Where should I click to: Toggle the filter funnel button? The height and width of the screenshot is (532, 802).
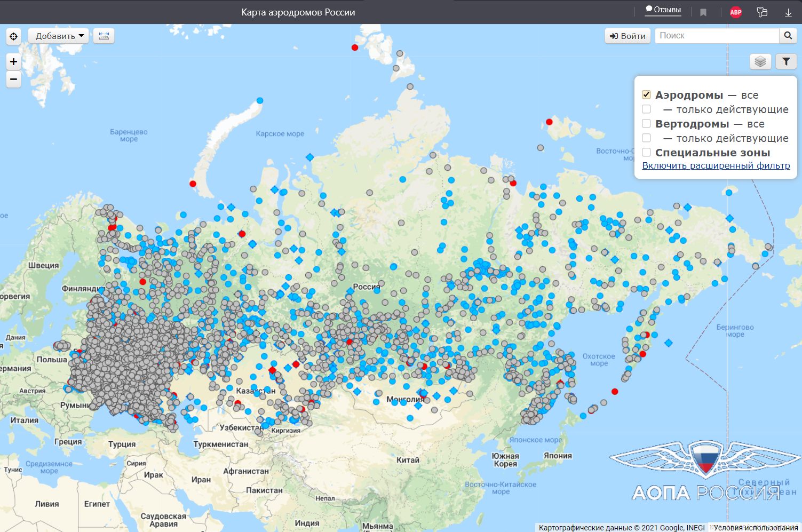[786, 62]
